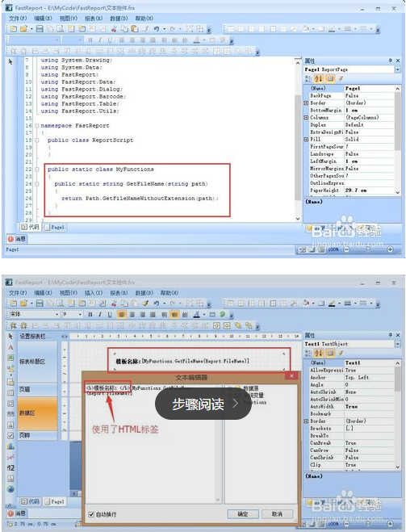Select the globe icon tool in object sidebar
Image resolution: width=406 pixels, height=532 pixels.
tap(10, 489)
